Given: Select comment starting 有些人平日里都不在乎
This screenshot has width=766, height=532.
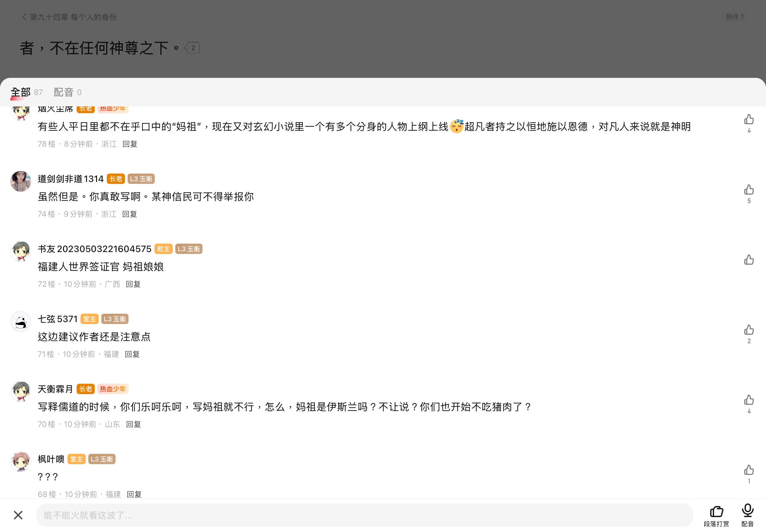Looking at the screenshot, I should [364, 127].
